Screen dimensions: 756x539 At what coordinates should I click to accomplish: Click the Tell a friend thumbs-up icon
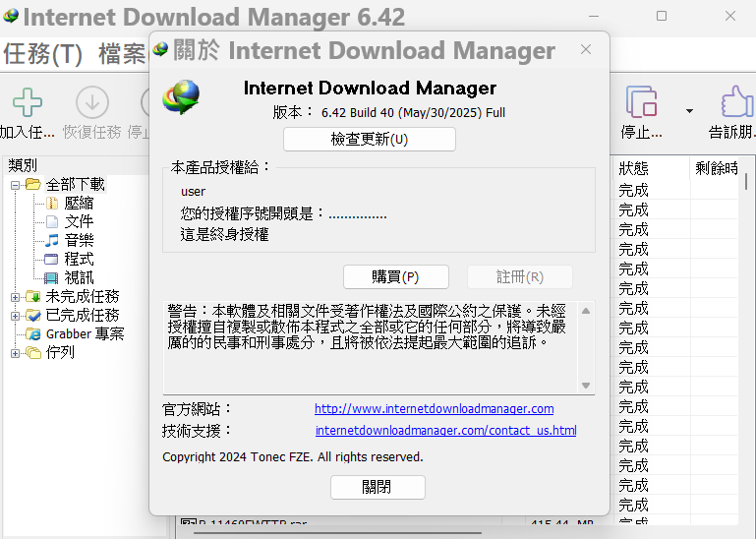pyautogui.click(x=737, y=101)
